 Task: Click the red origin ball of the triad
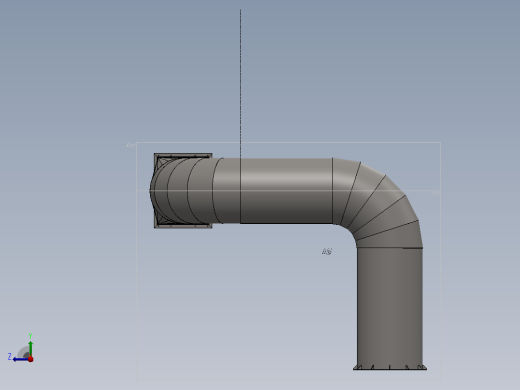[31, 359]
